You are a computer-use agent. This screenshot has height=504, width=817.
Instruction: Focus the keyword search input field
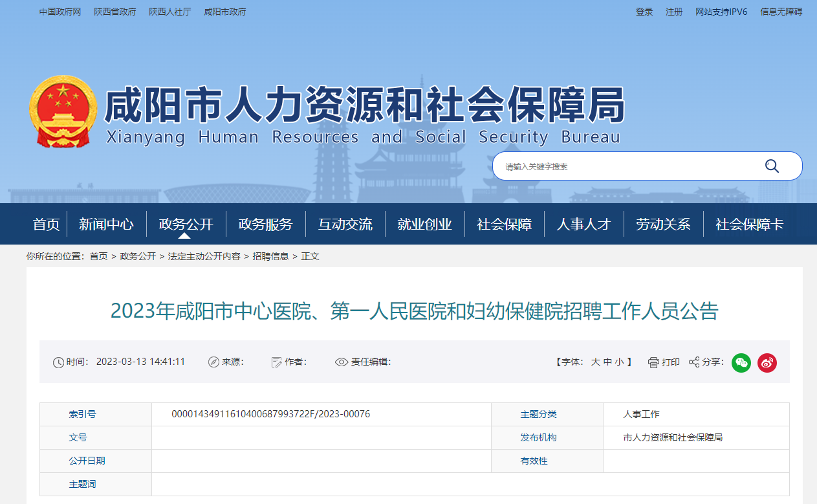coord(621,166)
